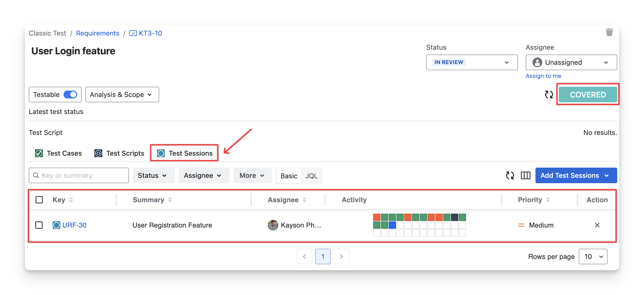Image resolution: width=644 pixels, height=295 pixels.
Task: Click refresh icon beside COVERED badge
Action: pyautogui.click(x=549, y=95)
